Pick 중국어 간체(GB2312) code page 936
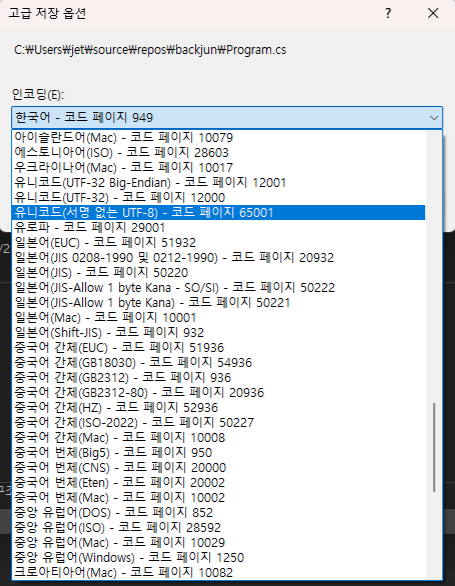This screenshot has height=586, width=455. point(218,377)
